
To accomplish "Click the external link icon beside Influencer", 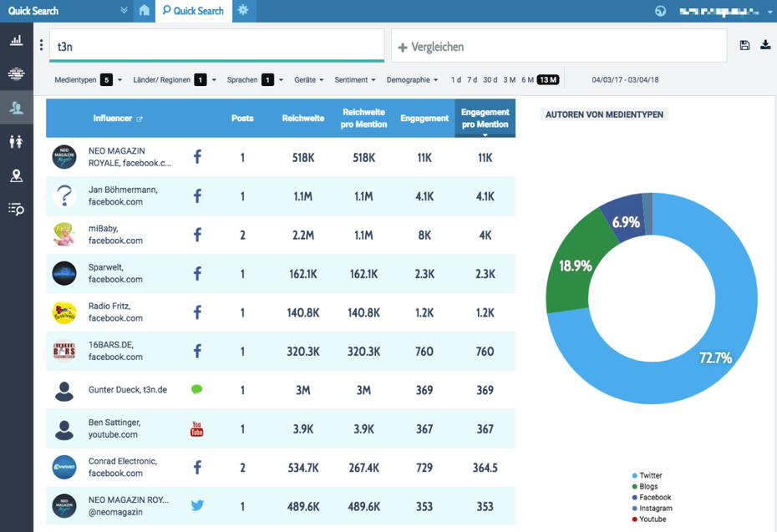I will pyautogui.click(x=140, y=119).
